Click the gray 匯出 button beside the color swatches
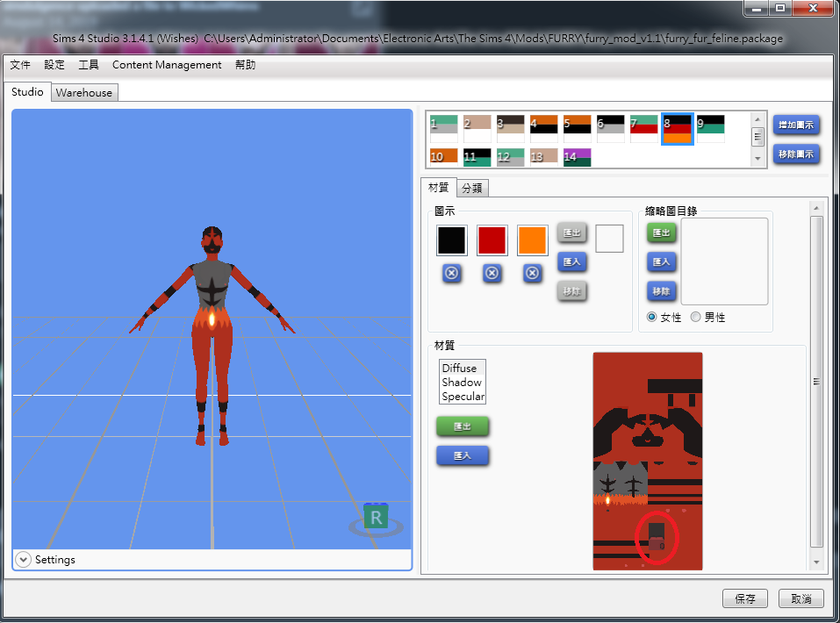Screen dimensions: 840x623 pyautogui.click(x=571, y=233)
